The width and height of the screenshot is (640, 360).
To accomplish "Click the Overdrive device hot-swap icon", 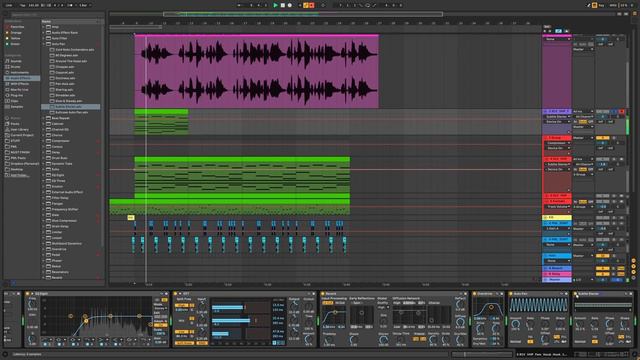I will [497, 294].
